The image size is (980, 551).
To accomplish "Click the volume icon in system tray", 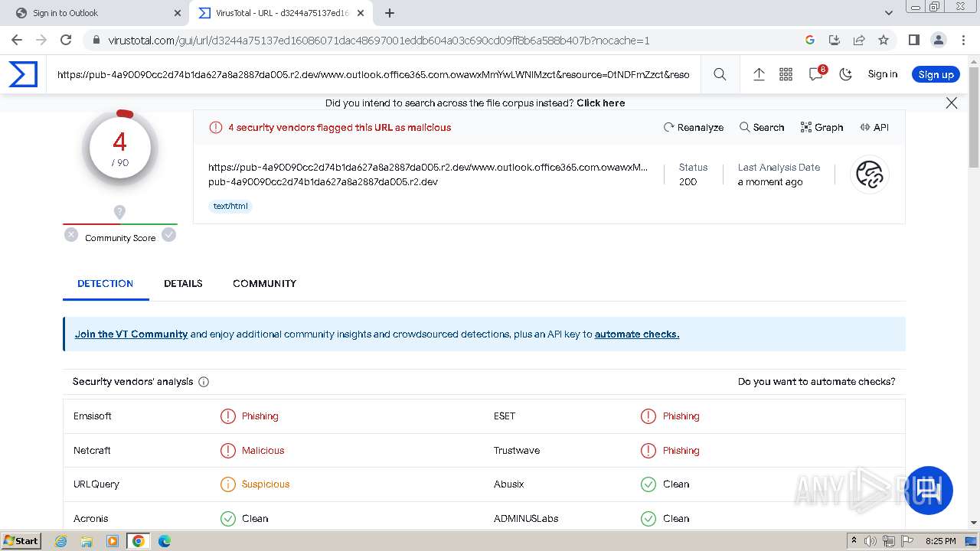I will tap(871, 541).
